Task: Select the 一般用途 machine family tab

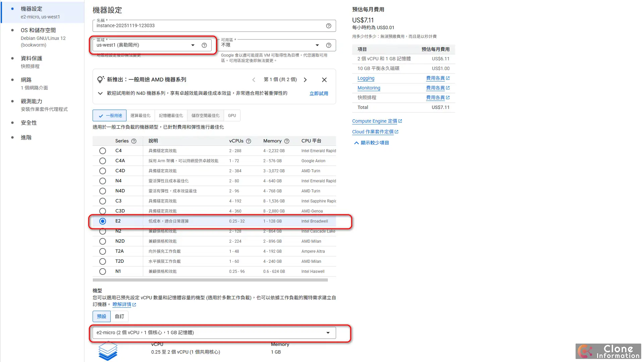Action: click(x=110, y=116)
